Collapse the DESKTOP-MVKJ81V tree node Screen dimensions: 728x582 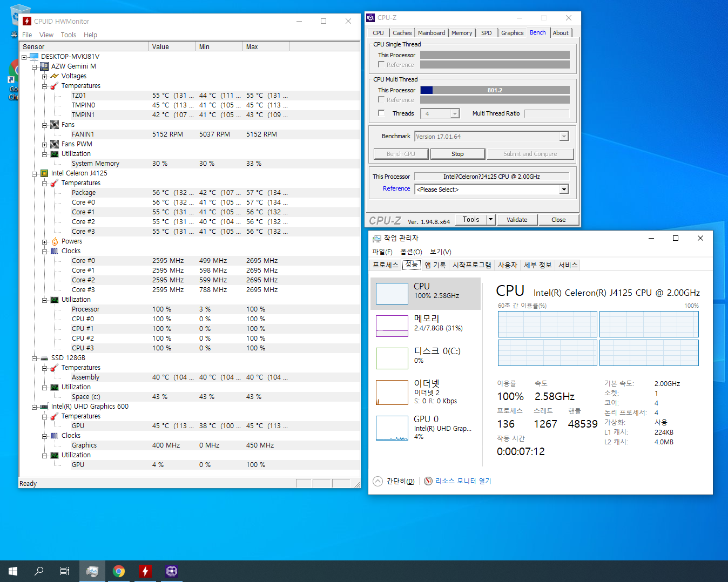pos(24,57)
